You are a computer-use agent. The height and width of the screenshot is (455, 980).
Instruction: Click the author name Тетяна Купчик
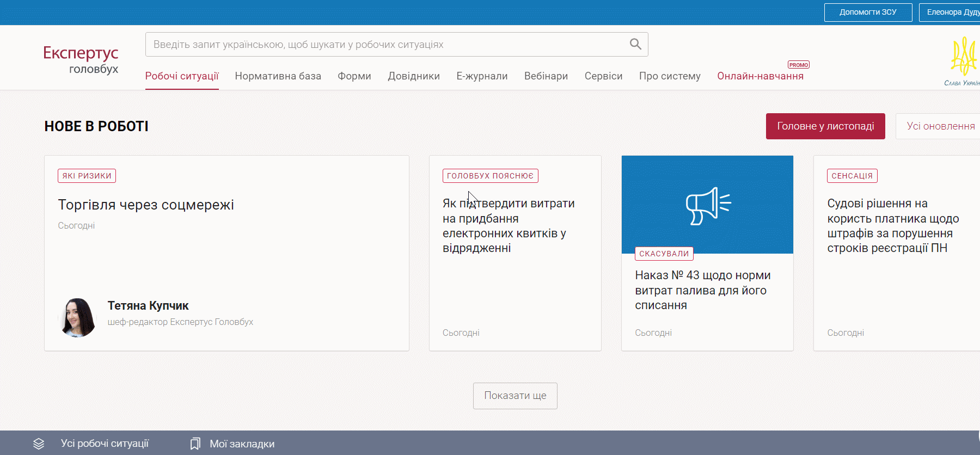pos(148,306)
